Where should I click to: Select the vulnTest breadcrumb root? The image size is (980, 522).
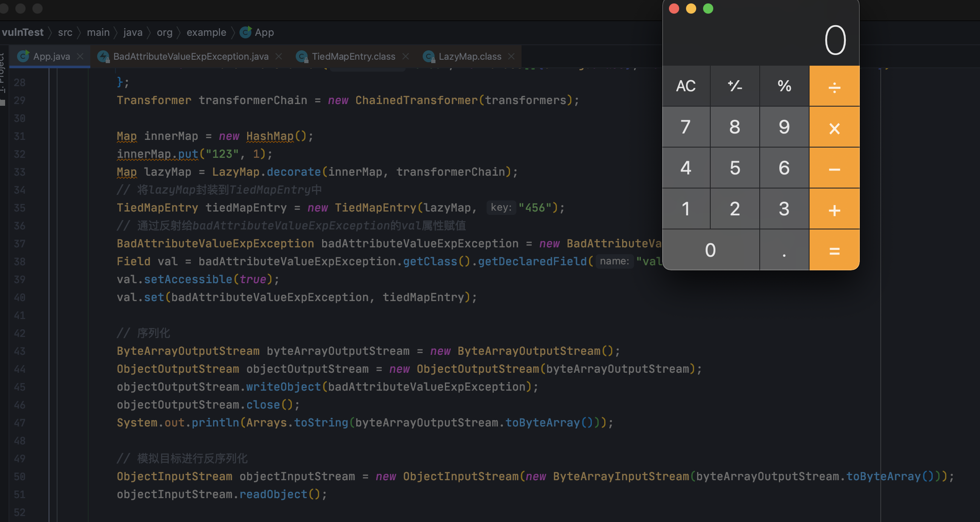click(x=22, y=32)
